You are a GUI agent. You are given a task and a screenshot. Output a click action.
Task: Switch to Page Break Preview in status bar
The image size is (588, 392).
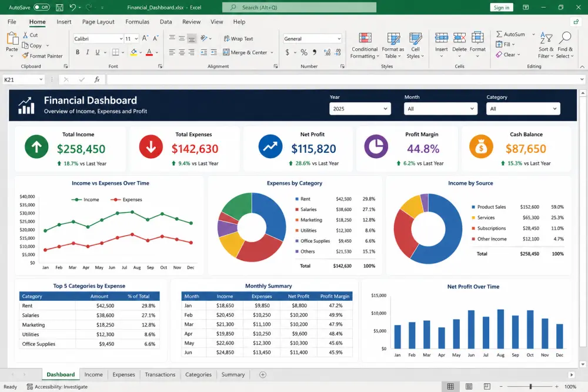point(487,386)
